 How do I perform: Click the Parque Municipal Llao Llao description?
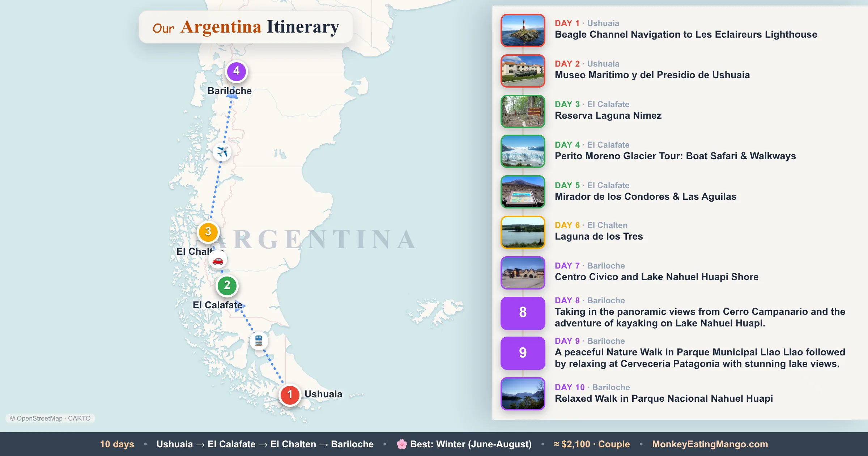[700, 358]
